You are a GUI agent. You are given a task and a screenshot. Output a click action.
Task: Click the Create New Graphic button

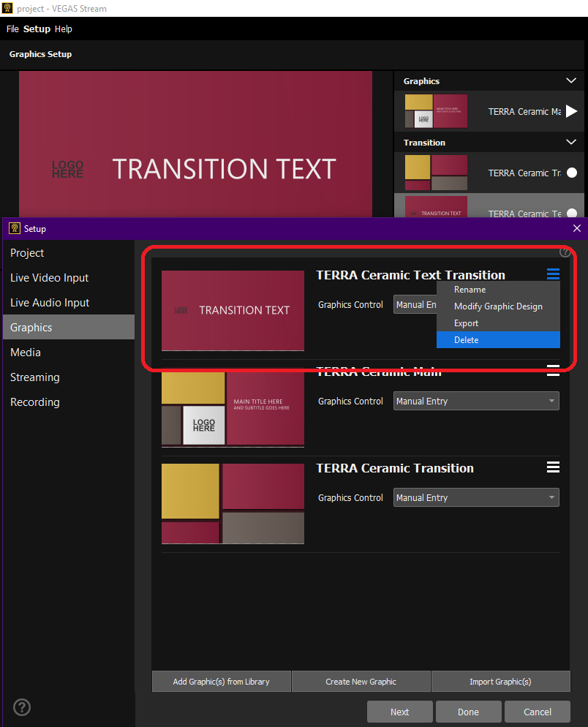pyautogui.click(x=361, y=682)
